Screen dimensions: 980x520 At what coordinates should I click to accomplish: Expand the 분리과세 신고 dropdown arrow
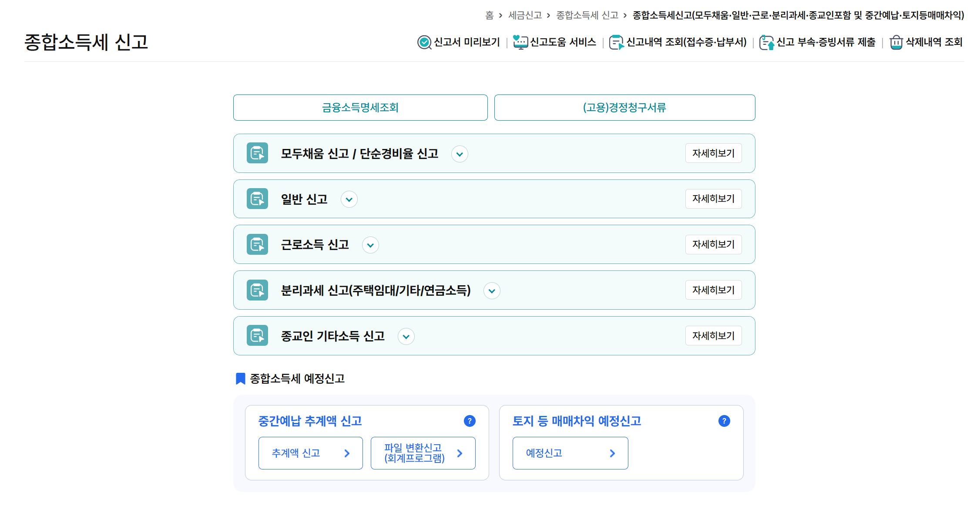[492, 291]
